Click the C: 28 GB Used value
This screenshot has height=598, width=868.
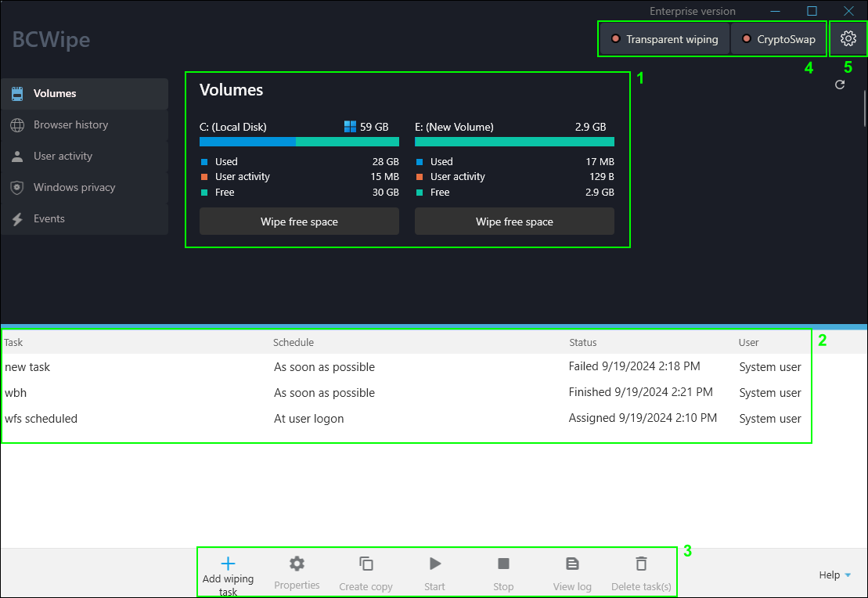click(385, 162)
